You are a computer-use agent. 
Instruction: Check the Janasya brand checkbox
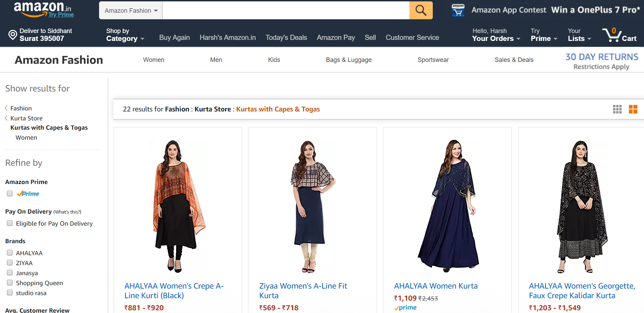click(10, 273)
